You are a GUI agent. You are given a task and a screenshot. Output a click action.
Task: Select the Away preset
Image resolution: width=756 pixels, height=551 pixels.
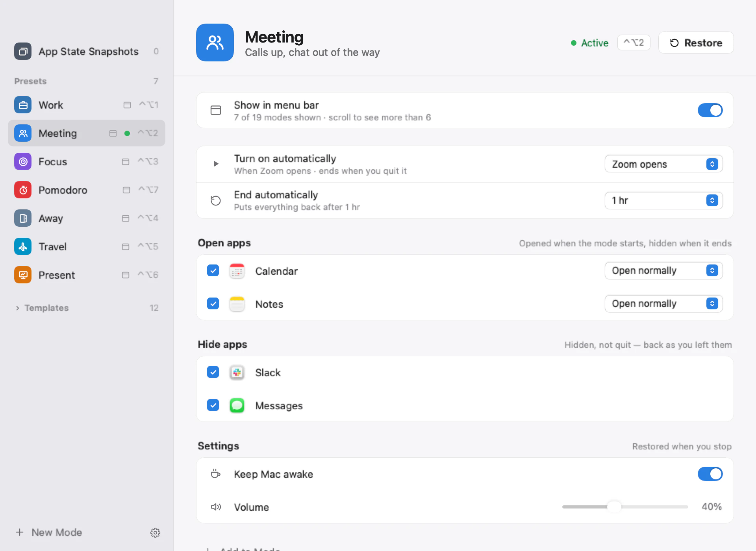87,218
